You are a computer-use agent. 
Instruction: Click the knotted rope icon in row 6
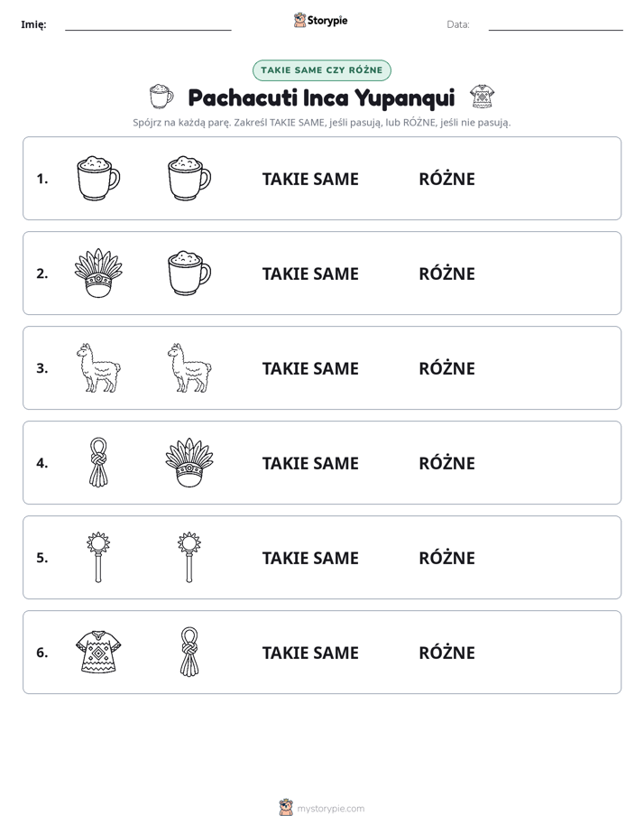[x=189, y=652]
